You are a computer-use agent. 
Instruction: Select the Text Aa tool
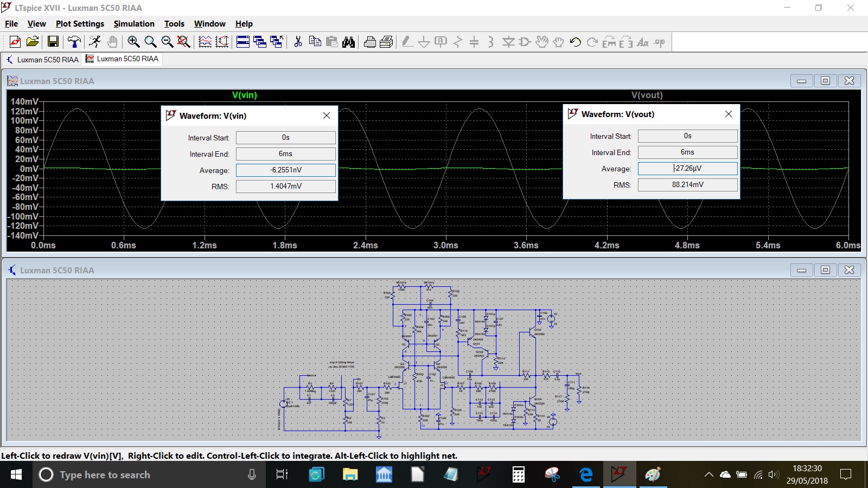(x=643, y=42)
